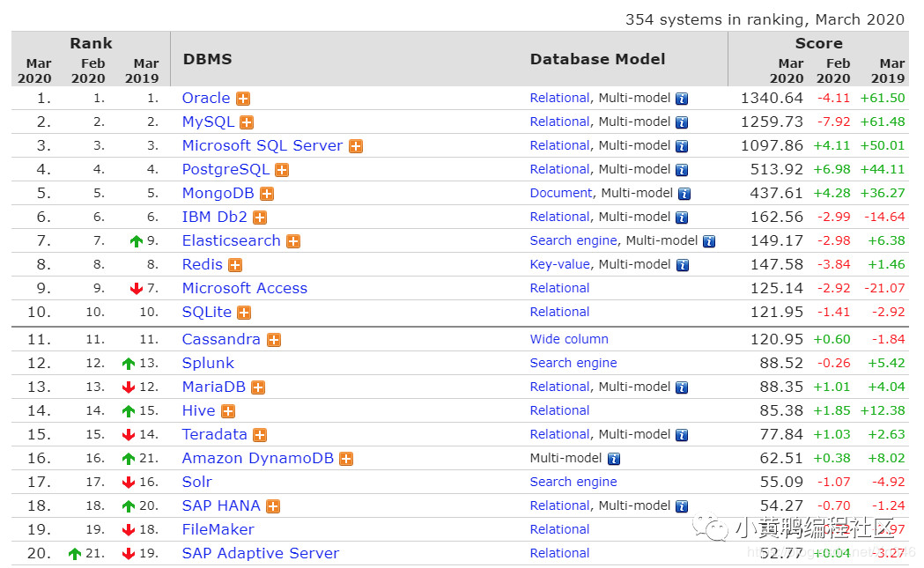This screenshot has height=568, width=924.
Task: Select the DBMS column header
Action: click(207, 59)
